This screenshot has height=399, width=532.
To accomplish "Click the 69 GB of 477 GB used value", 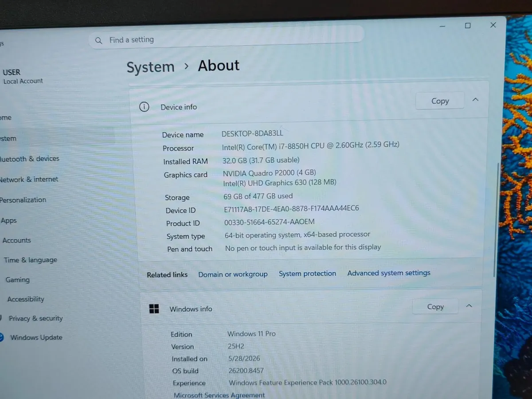I will (x=258, y=196).
